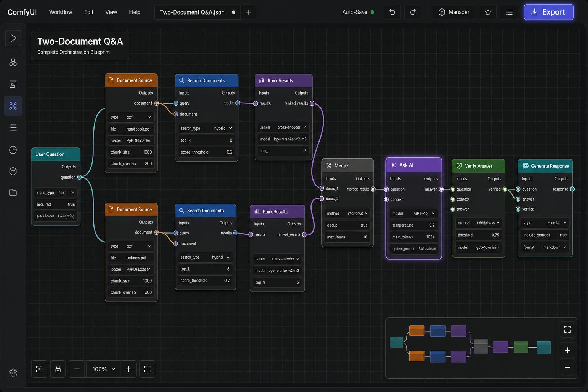Open the history clock sidebar icon
The width and height of the screenshot is (588, 392).
coord(13,150)
